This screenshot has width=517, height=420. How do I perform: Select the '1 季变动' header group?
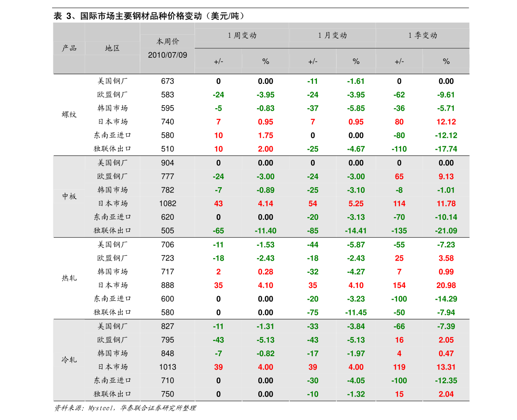423,35
